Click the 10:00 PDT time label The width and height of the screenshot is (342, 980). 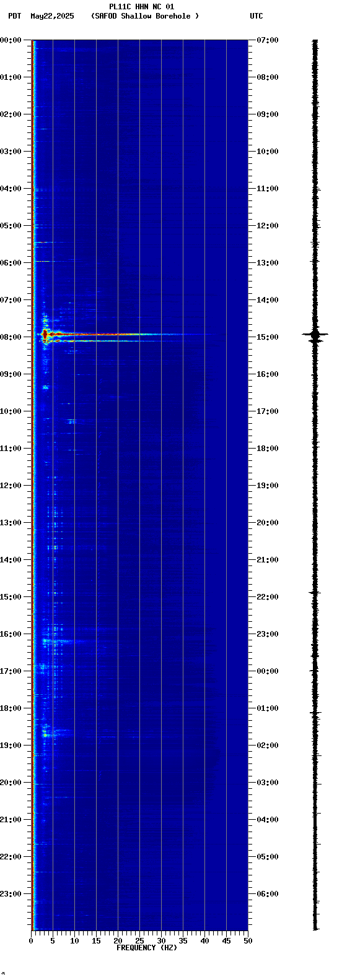pyautogui.click(x=11, y=411)
